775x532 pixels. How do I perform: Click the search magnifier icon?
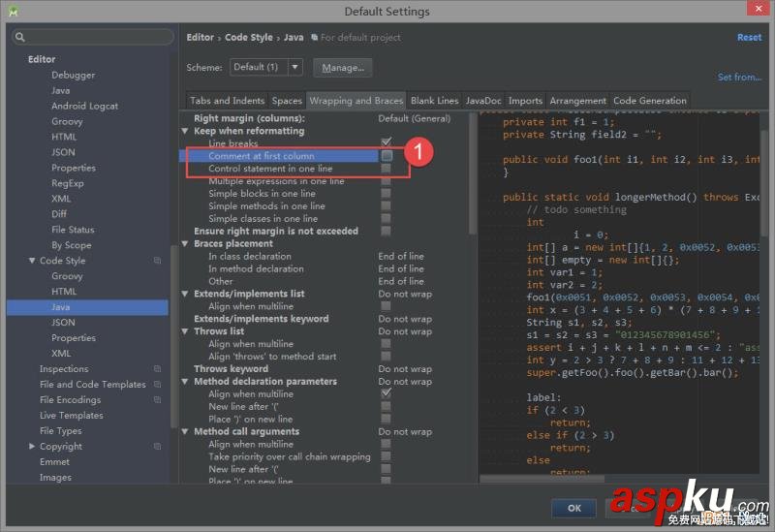pos(19,37)
